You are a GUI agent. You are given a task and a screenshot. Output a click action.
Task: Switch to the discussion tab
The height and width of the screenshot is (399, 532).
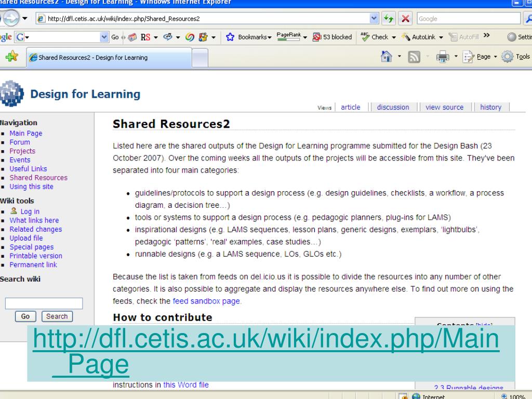(x=393, y=107)
